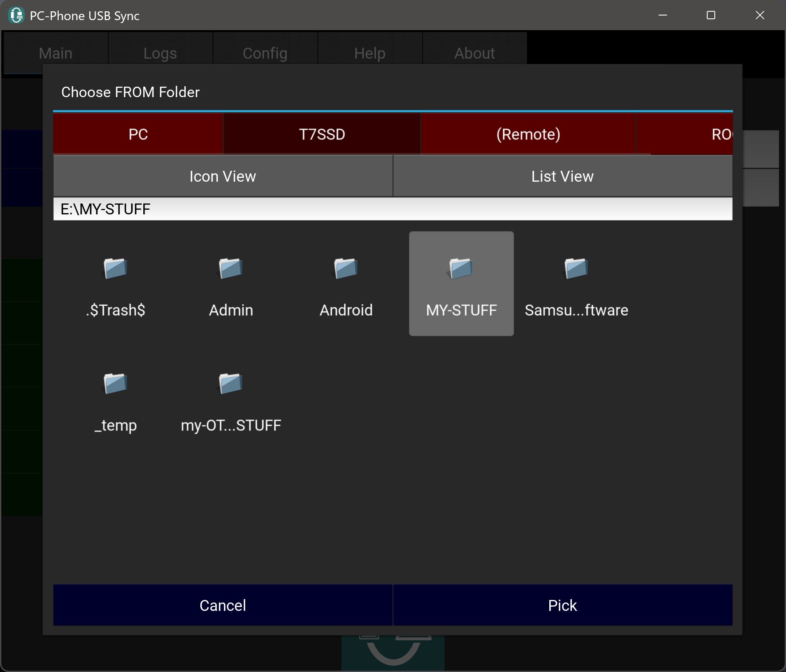786x672 pixels.
Task: Open the Logs tab
Action: 160,53
